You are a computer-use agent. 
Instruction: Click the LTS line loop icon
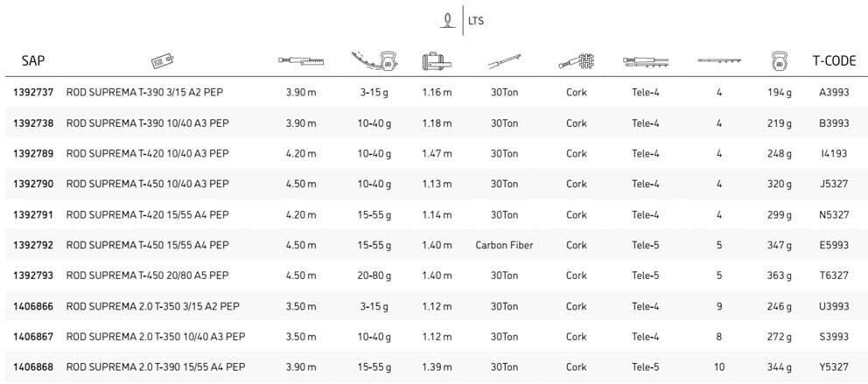[x=449, y=20]
